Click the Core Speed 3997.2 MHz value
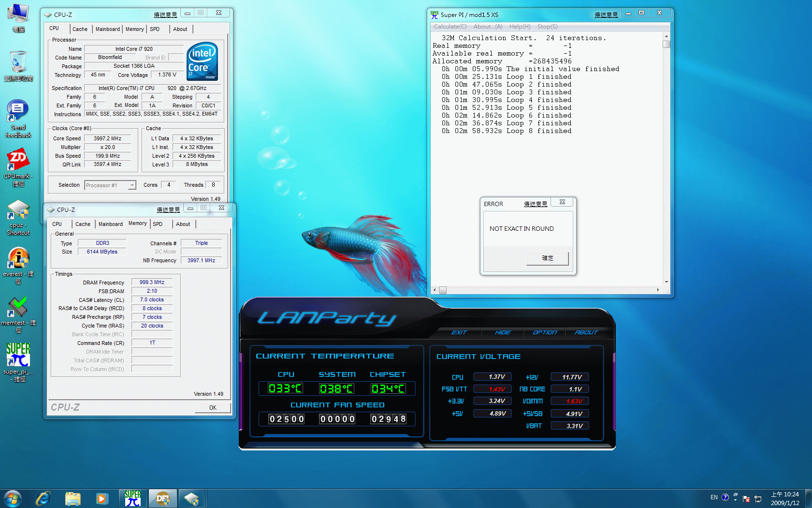812x508 pixels. coord(107,138)
